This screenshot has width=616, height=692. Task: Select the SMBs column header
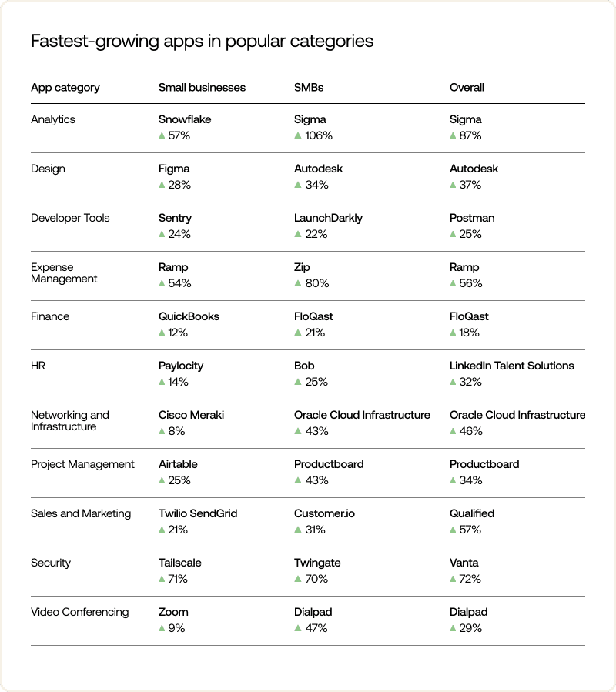tap(309, 88)
